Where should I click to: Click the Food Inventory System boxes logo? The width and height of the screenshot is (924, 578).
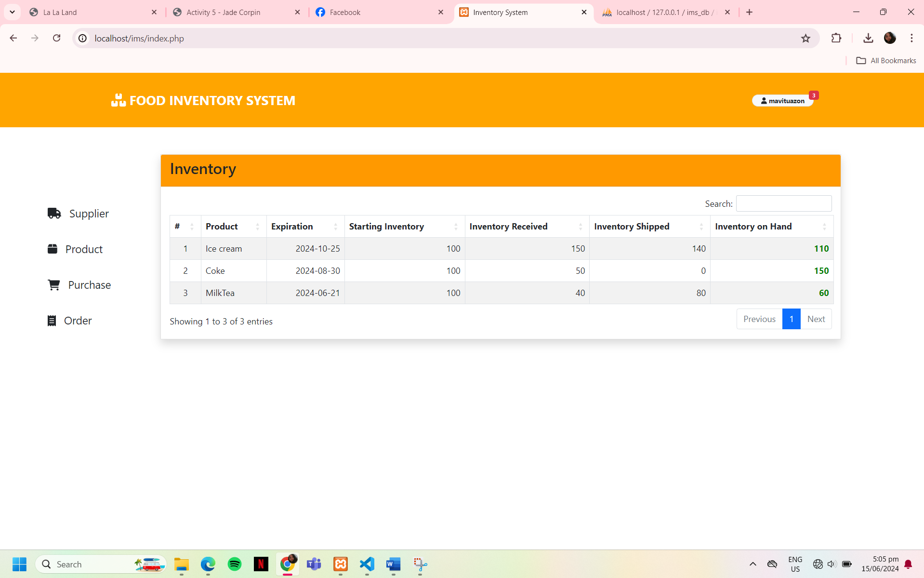click(118, 100)
